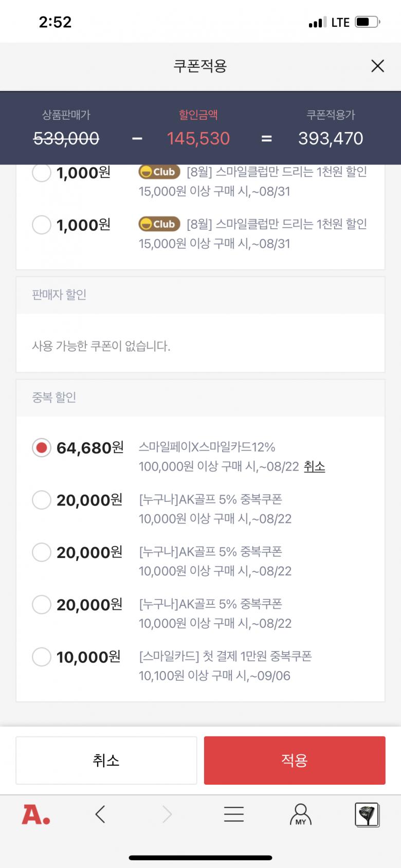Screen dimensions: 401x868
Task: Select the first 20,000원 AK골프 coupon
Action: (x=42, y=500)
